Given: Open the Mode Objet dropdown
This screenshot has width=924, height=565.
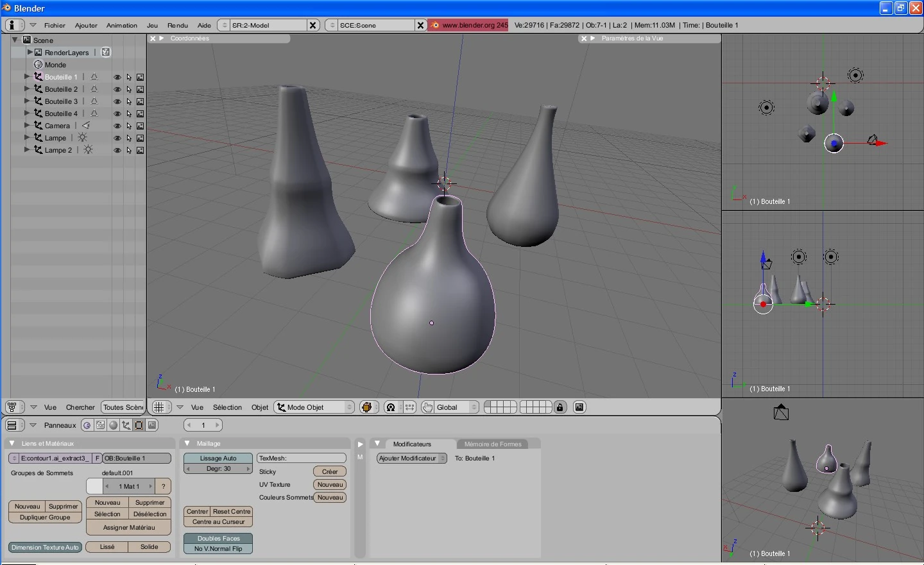Looking at the screenshot, I should tap(314, 407).
